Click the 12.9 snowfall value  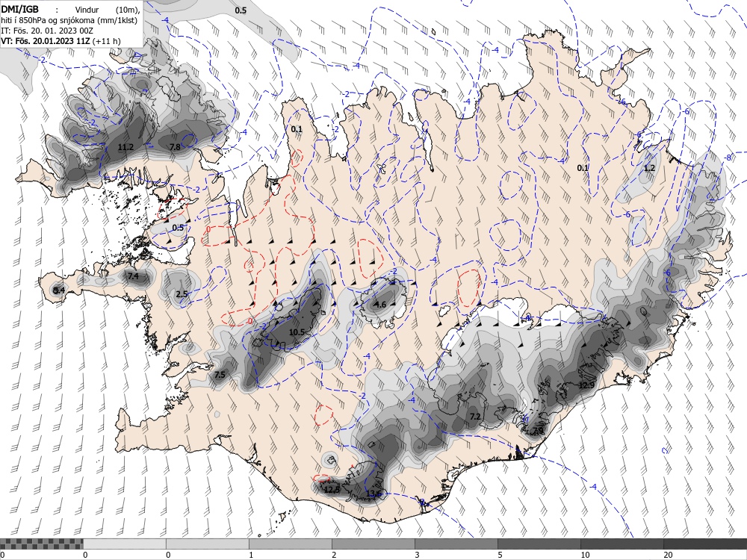(586, 385)
